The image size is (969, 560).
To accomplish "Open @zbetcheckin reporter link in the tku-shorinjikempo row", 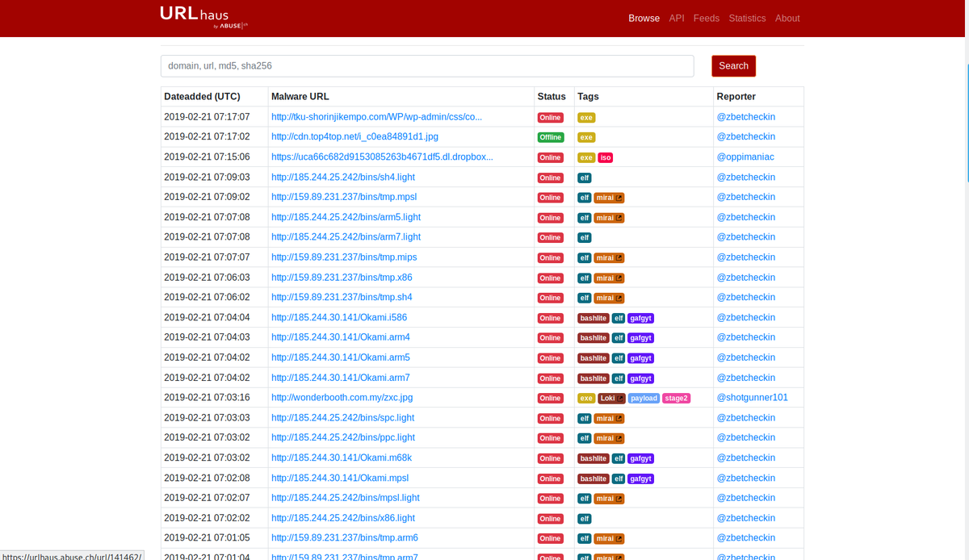I will (746, 117).
